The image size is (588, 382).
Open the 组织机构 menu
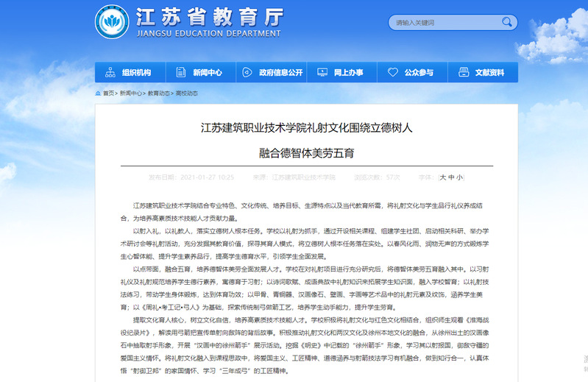pyautogui.click(x=136, y=73)
